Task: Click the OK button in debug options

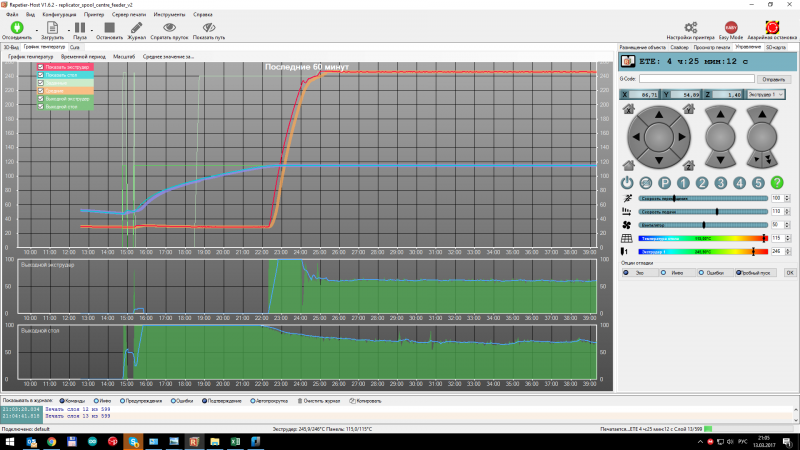Action: pos(789,272)
